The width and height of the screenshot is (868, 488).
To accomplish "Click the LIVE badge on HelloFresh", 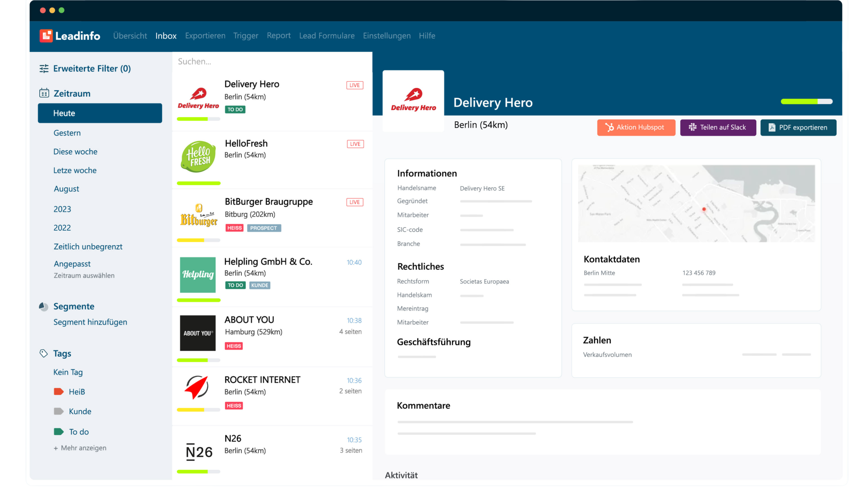I will (x=355, y=144).
